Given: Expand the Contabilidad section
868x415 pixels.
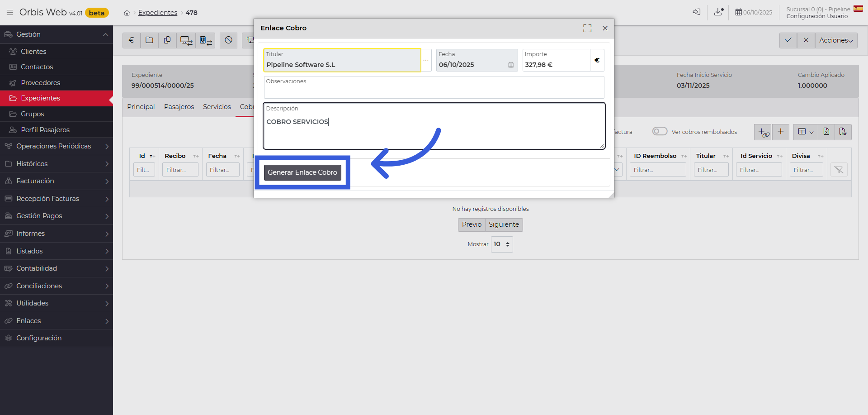Looking at the screenshot, I should (x=57, y=268).
